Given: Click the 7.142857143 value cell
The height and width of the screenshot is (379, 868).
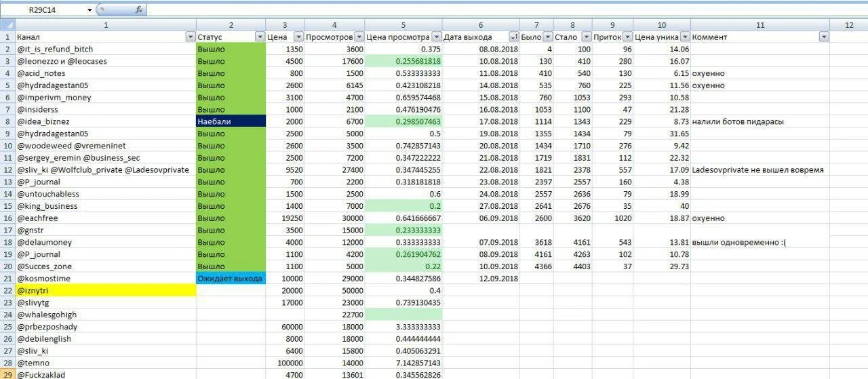Looking at the screenshot, I should point(403,363).
